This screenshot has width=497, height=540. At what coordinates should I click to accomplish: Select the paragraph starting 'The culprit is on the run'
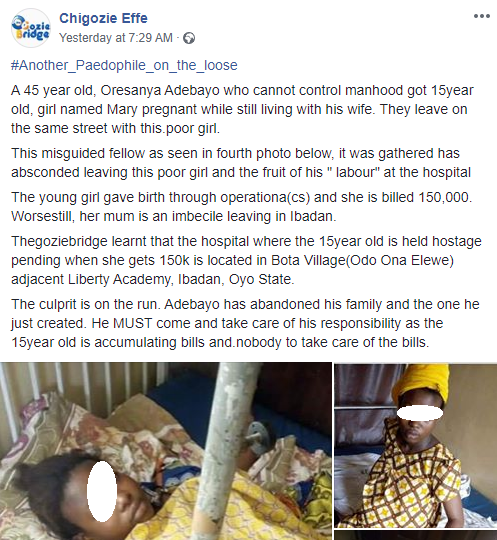tap(245, 323)
